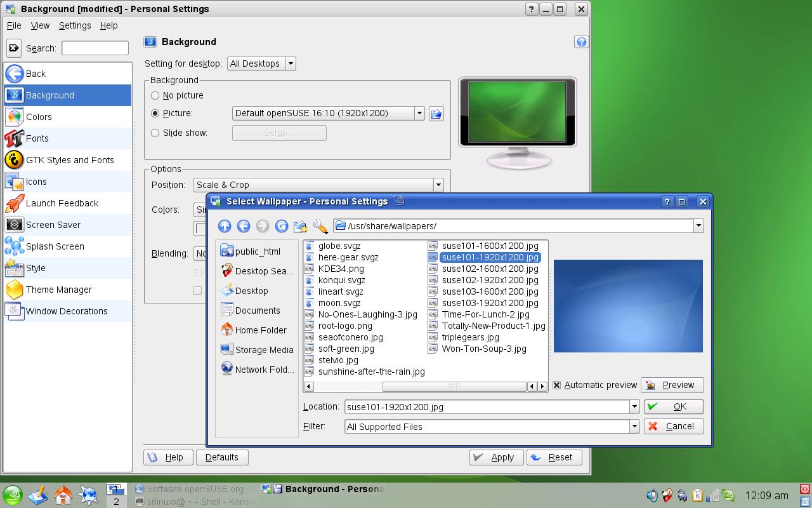
Task: Open the Icons settings module
Action: tap(68, 182)
